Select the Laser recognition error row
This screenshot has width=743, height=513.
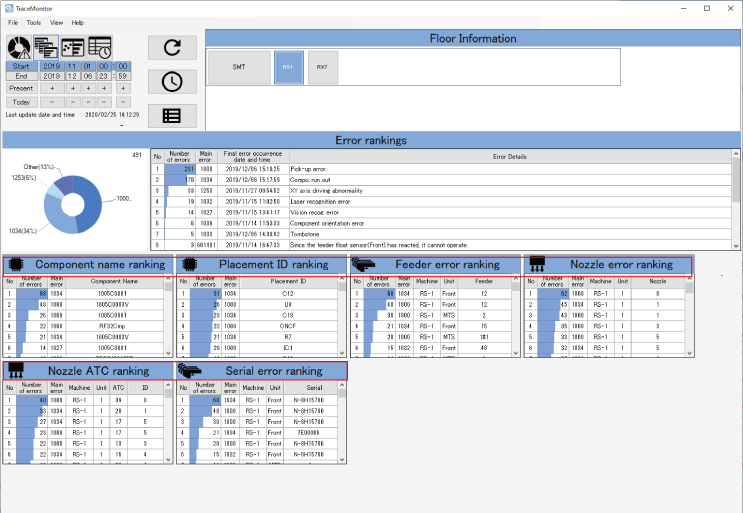click(x=442, y=201)
